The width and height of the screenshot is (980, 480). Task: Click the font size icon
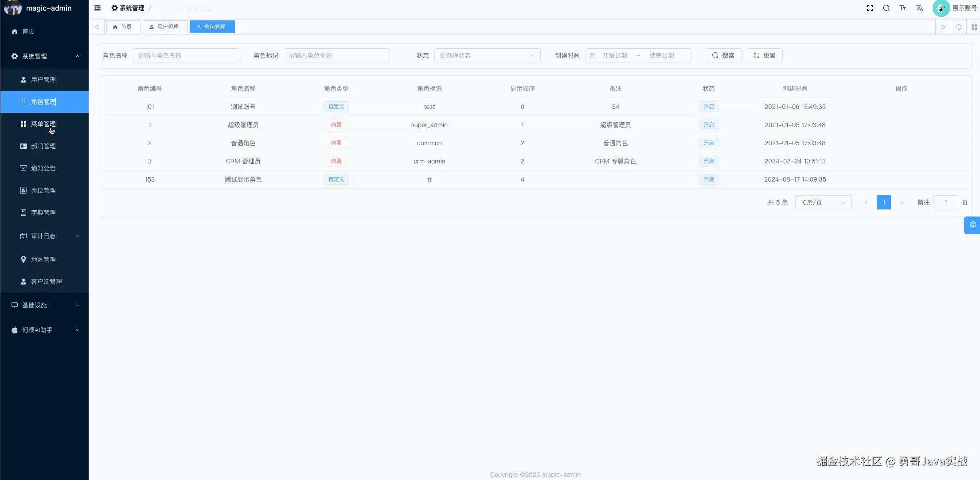[x=902, y=8]
